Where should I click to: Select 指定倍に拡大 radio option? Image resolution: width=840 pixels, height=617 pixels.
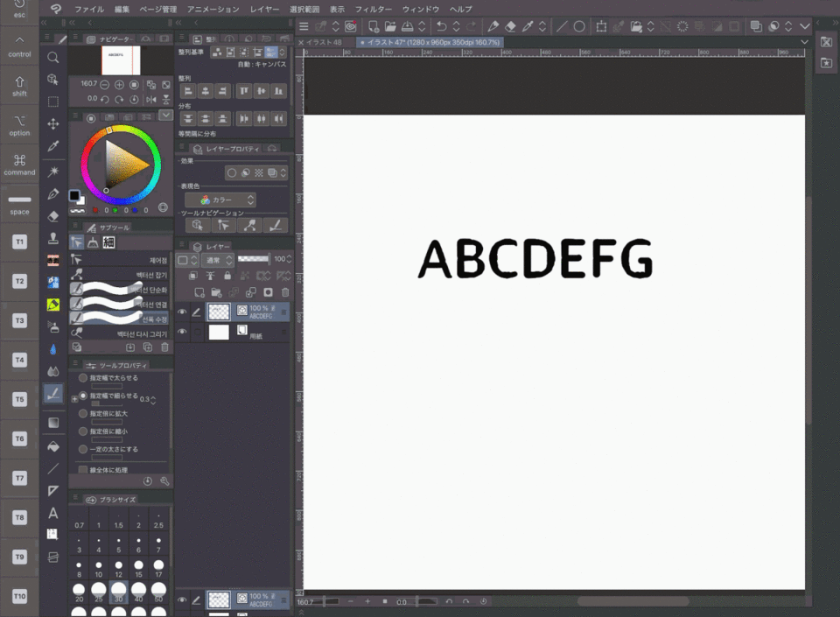click(83, 413)
